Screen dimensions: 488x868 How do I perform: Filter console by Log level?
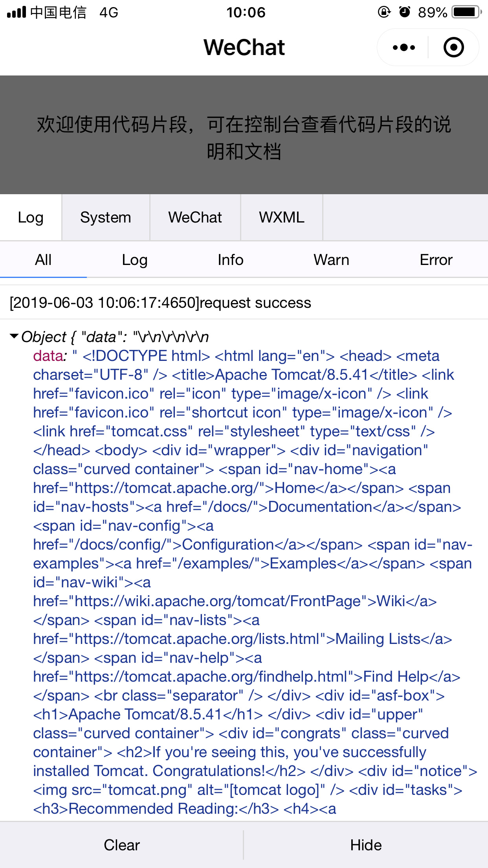(135, 260)
